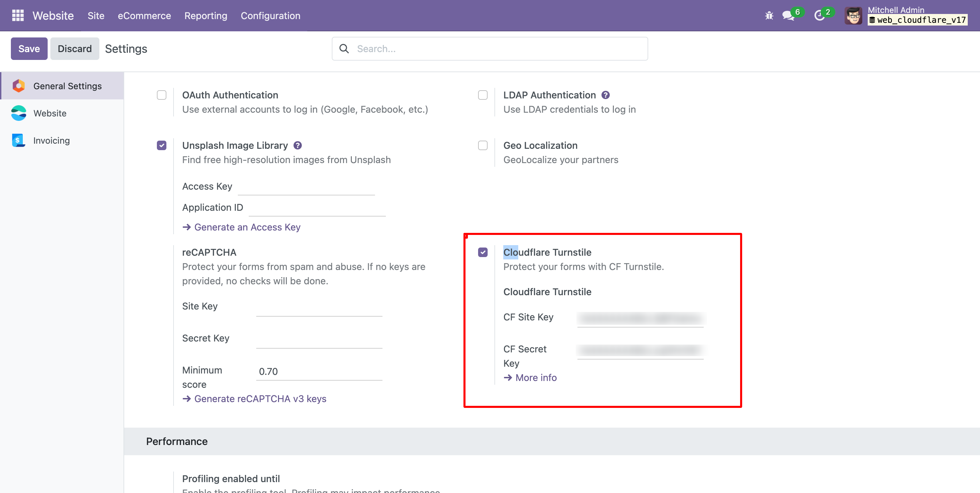Click Mitchell Admin avatar picture

[853, 16]
